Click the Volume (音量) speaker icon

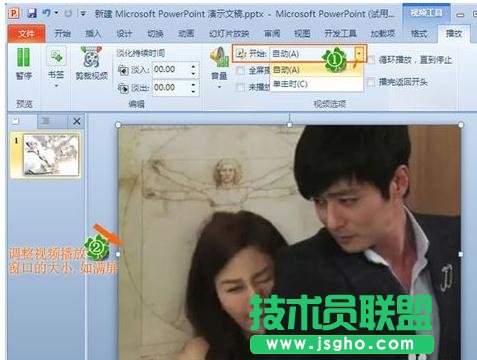tap(219, 57)
